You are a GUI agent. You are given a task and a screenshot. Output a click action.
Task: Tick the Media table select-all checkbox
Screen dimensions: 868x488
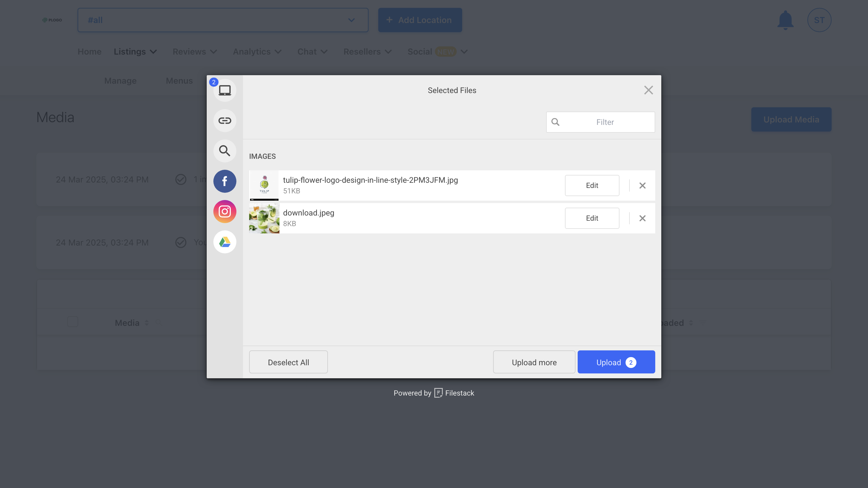coord(73,322)
